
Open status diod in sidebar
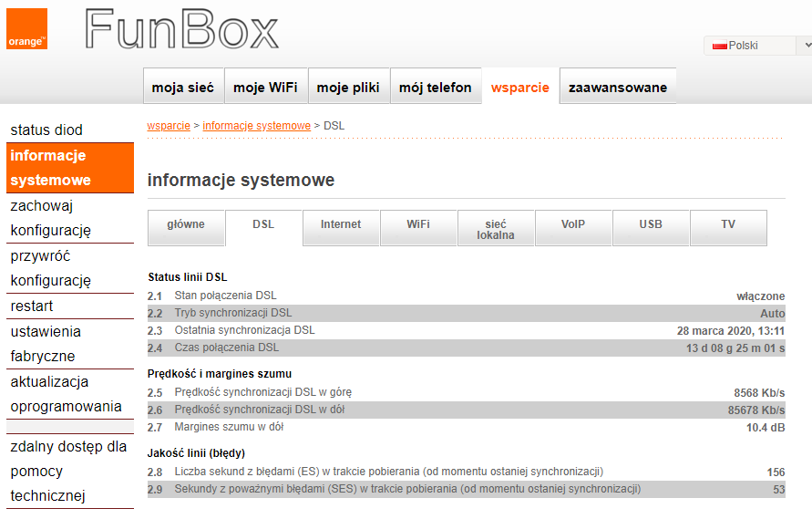click(x=46, y=130)
